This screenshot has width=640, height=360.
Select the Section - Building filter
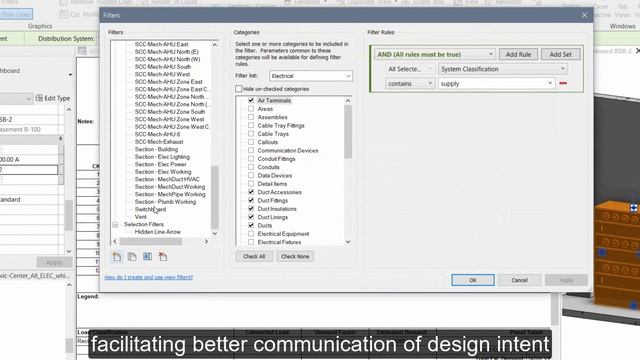(x=156, y=149)
